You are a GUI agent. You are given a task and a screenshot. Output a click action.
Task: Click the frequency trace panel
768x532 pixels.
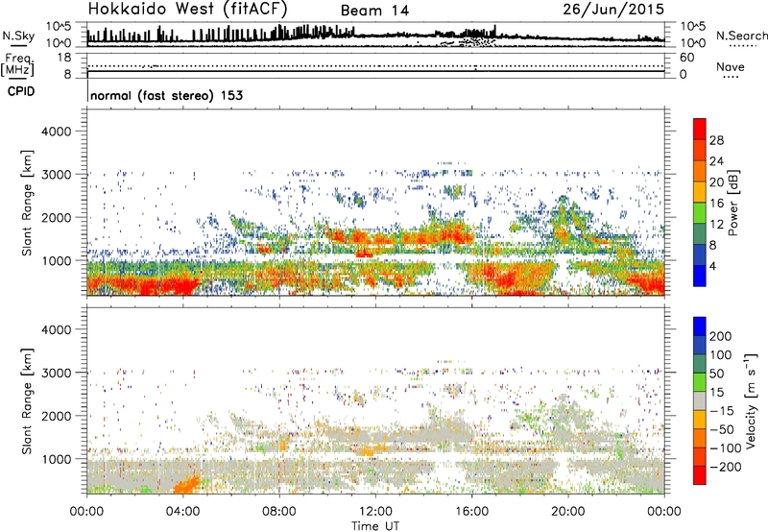pos(375,65)
